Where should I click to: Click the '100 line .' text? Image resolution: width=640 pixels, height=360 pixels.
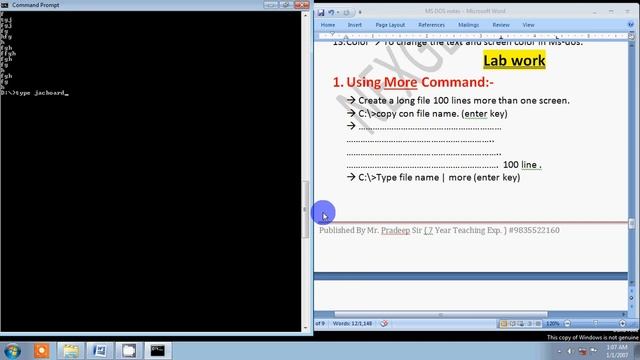[522, 164]
